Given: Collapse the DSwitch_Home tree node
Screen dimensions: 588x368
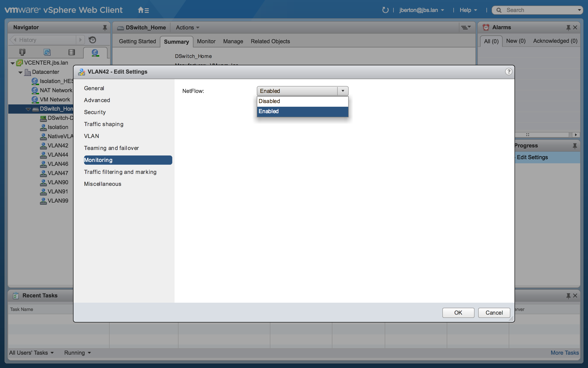Looking at the screenshot, I should [x=28, y=109].
